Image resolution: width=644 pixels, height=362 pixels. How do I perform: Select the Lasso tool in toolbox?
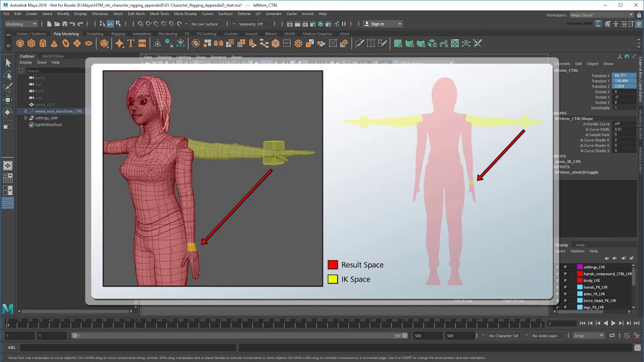[x=8, y=75]
